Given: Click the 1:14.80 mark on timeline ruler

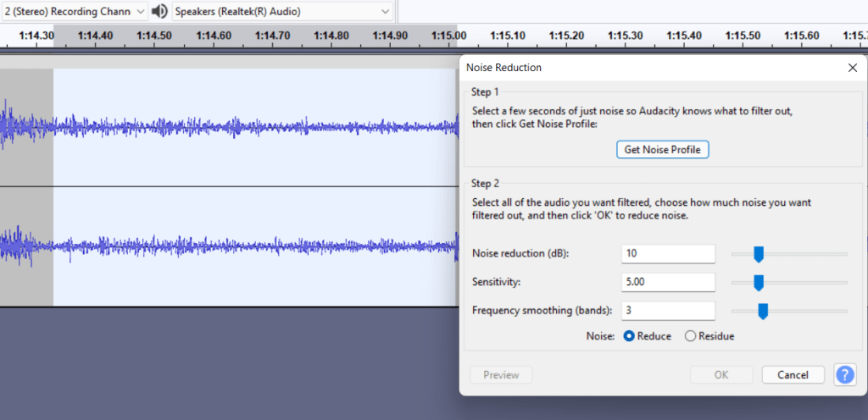Looking at the screenshot, I should pos(331,36).
